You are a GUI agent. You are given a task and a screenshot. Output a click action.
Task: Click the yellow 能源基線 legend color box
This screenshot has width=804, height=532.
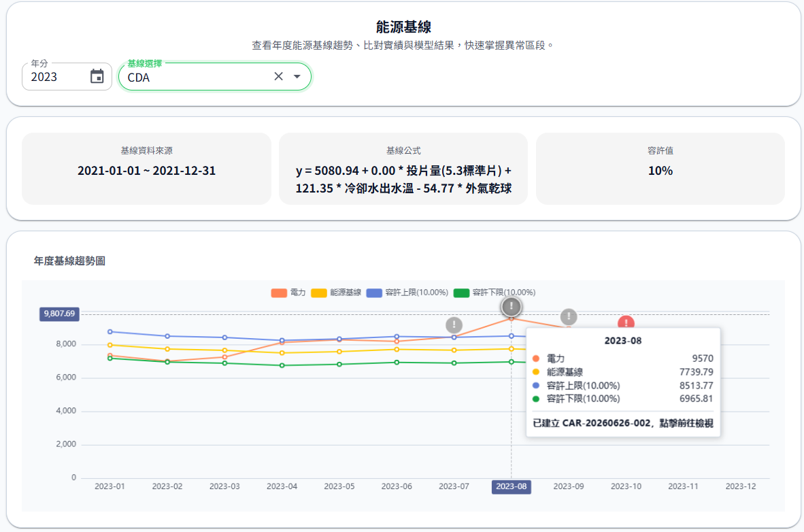click(x=319, y=293)
